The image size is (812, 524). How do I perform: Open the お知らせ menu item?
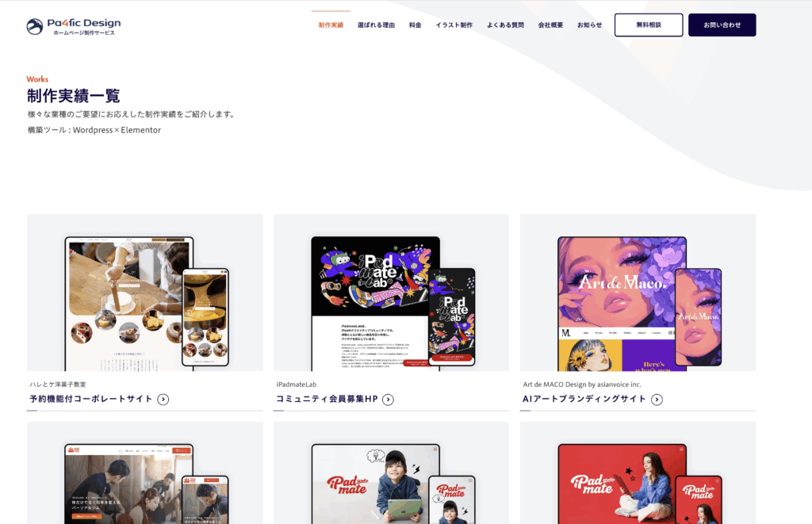(590, 25)
